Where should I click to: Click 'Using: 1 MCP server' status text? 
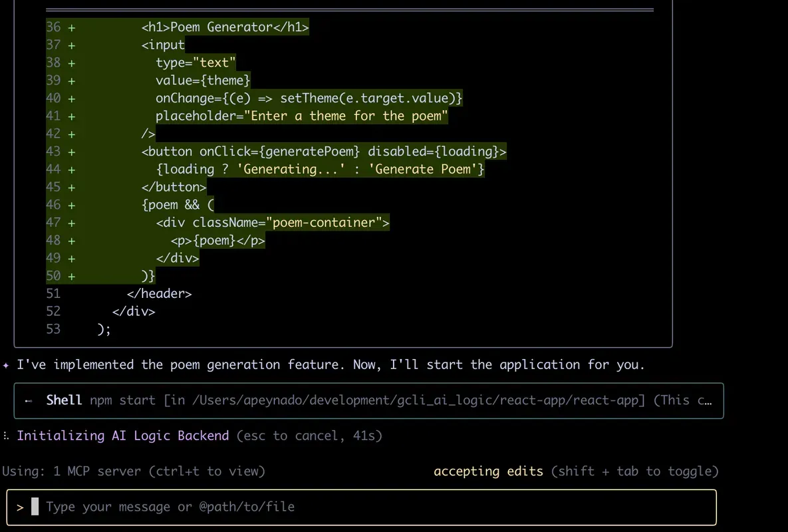[72, 471]
